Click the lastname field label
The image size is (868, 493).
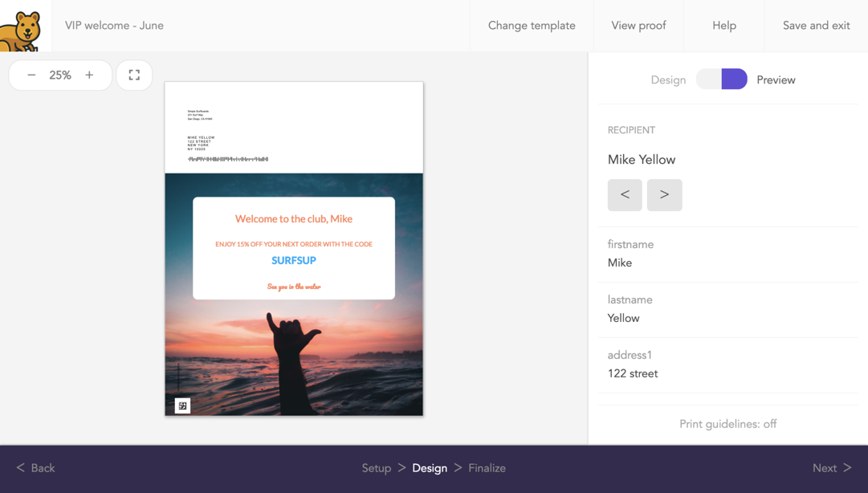tap(630, 299)
